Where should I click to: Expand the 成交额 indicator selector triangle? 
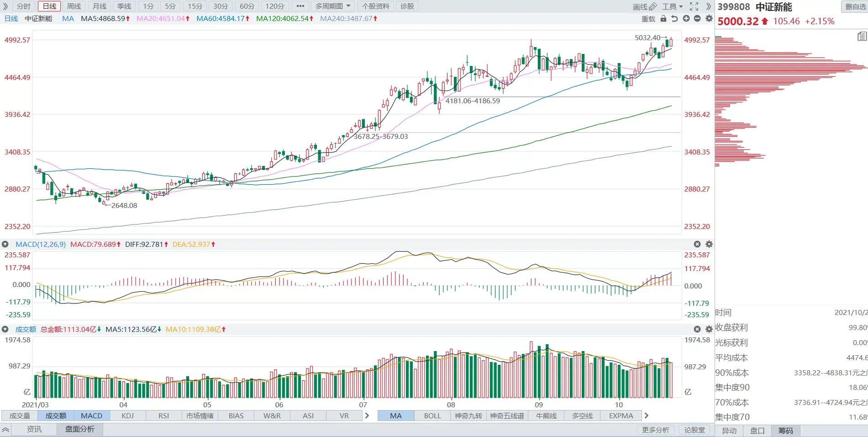(5, 329)
